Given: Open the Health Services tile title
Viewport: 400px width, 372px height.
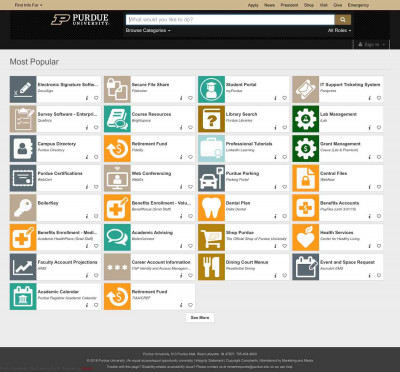Looking at the screenshot, I should 337,232.
